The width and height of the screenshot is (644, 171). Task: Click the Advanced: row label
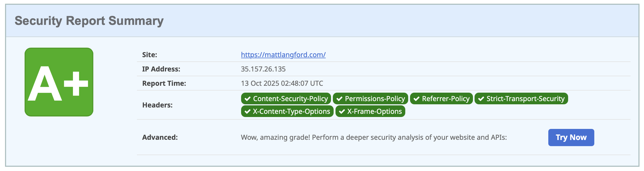160,137
